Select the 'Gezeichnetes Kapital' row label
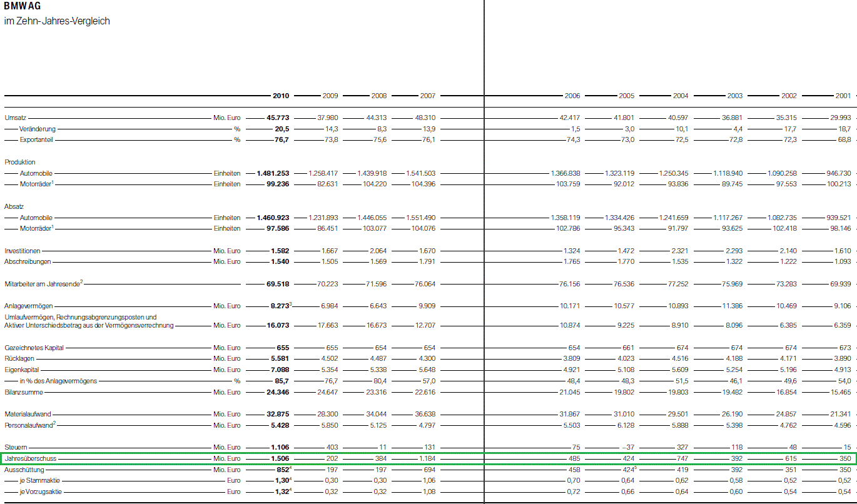This screenshot has width=857, height=504. pos(34,348)
